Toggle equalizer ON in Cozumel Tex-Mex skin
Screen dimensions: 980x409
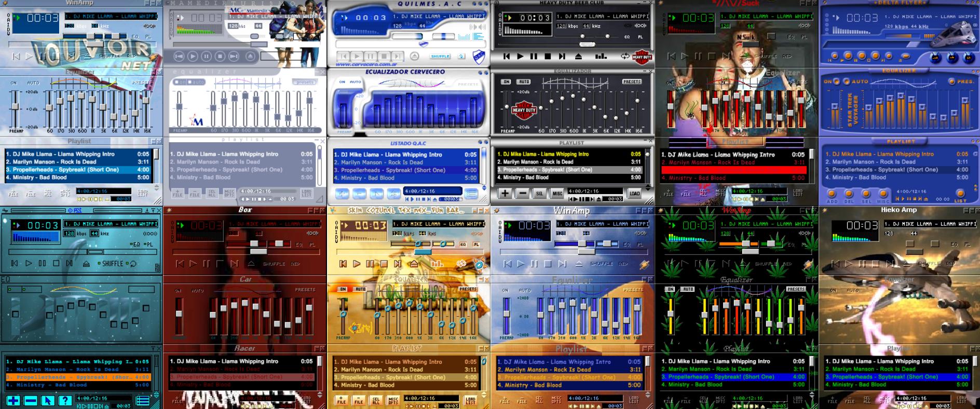(x=343, y=289)
